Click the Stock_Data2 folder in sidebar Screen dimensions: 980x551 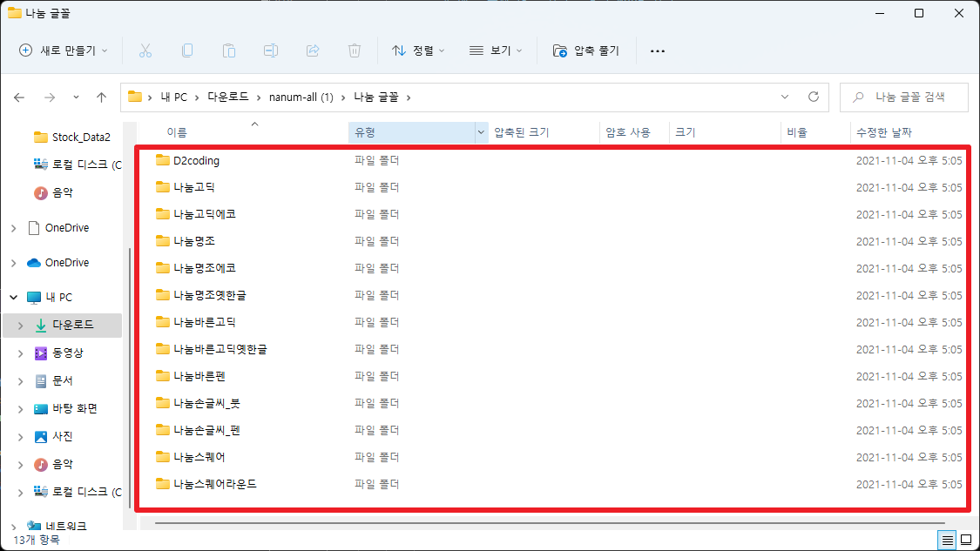72,137
